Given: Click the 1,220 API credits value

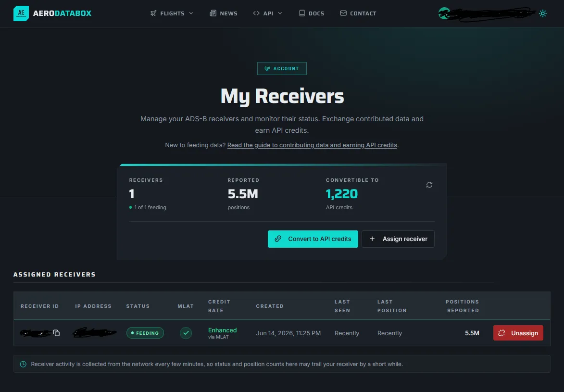Looking at the screenshot, I should 342,194.
